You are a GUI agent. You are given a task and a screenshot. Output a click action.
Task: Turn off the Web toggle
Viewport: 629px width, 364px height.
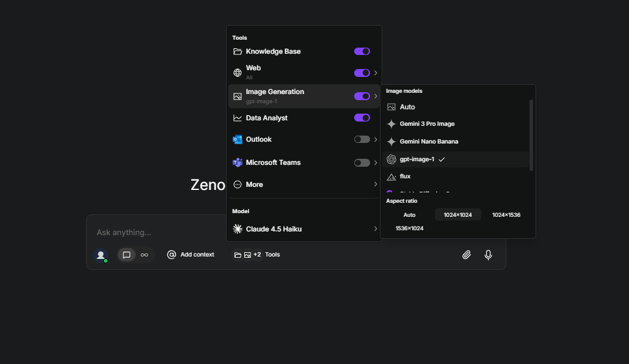click(362, 73)
